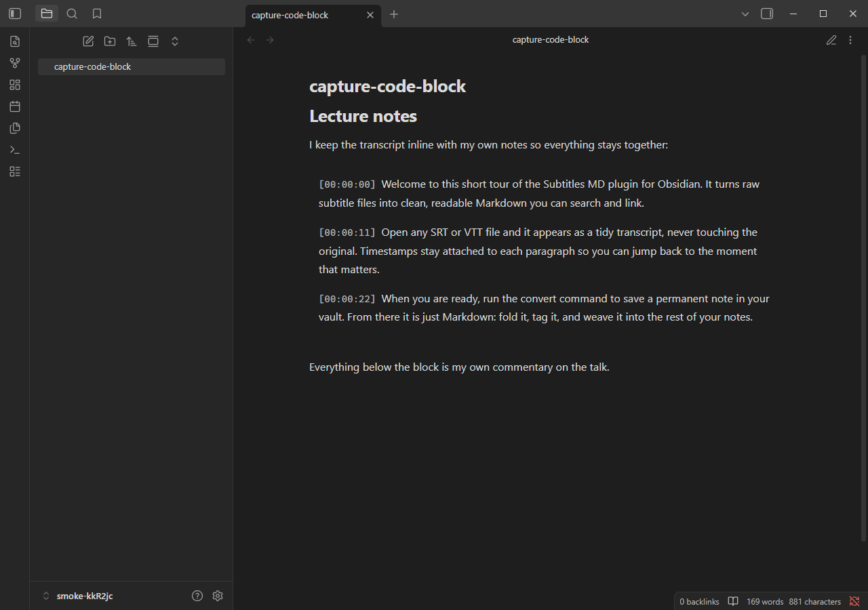The width and height of the screenshot is (868, 610).
Task: Click the capture-code-block title in the view header
Action: [x=551, y=40]
